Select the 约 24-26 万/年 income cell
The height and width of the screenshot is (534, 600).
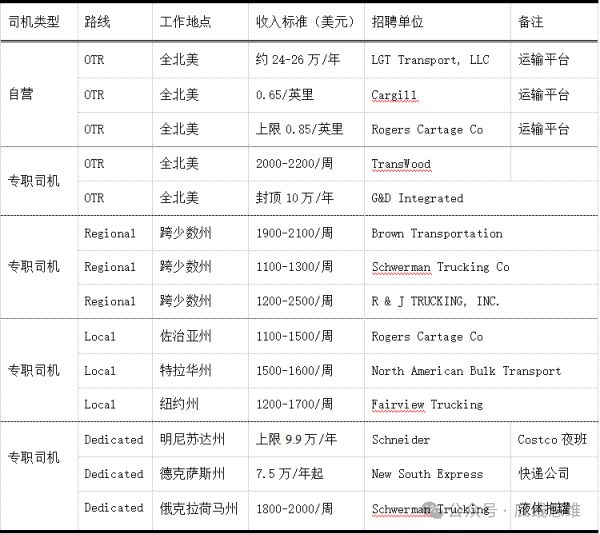point(297,60)
